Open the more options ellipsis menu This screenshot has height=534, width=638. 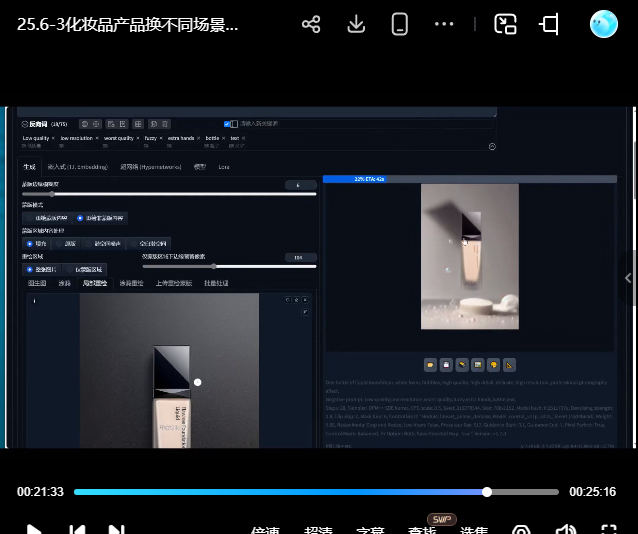[444, 24]
